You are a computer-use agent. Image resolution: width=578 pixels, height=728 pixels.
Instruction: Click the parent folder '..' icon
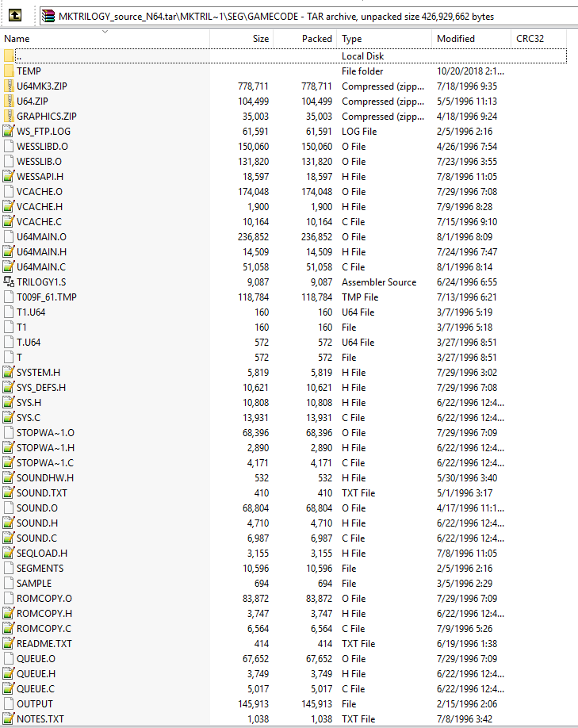[9, 56]
